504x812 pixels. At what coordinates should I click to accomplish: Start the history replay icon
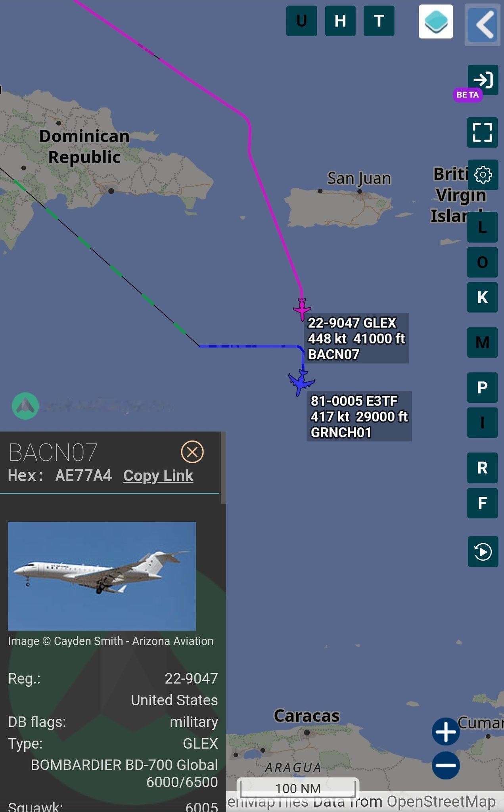[x=483, y=552]
